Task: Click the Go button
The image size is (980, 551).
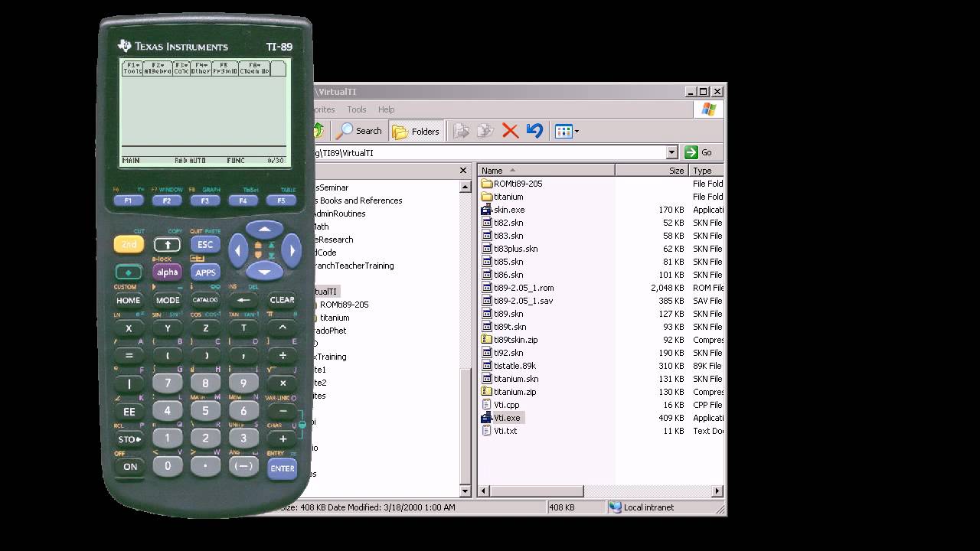Action: click(699, 152)
